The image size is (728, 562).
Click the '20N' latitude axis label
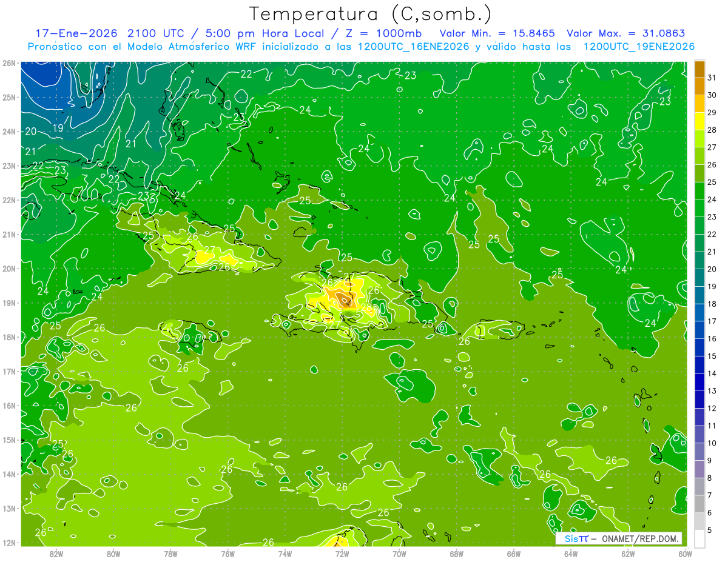coord(9,269)
